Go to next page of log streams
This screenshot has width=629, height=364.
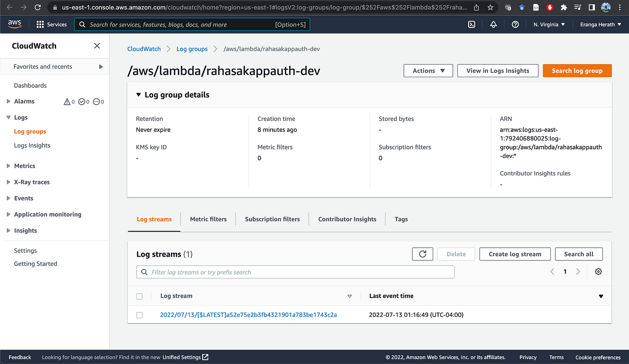pyautogui.click(x=578, y=272)
